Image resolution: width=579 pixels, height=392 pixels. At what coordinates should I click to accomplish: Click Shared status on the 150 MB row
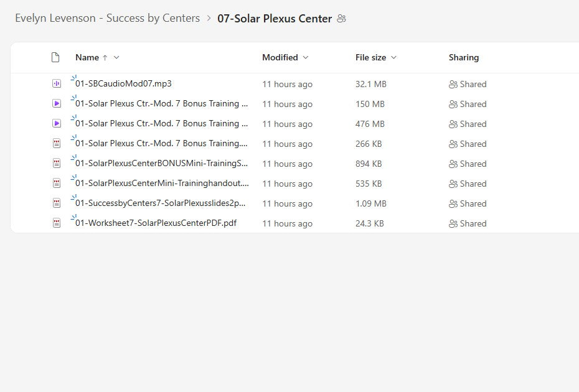[x=468, y=104]
